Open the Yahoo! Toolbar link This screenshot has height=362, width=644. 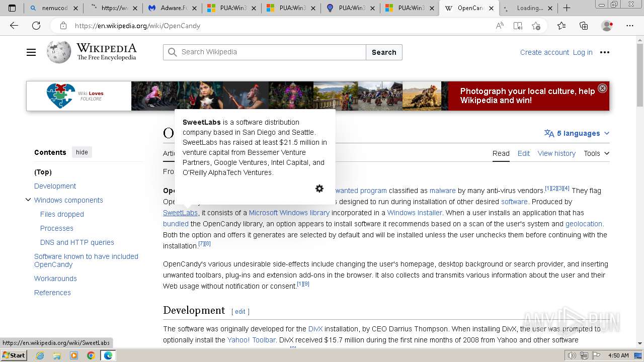point(252,340)
